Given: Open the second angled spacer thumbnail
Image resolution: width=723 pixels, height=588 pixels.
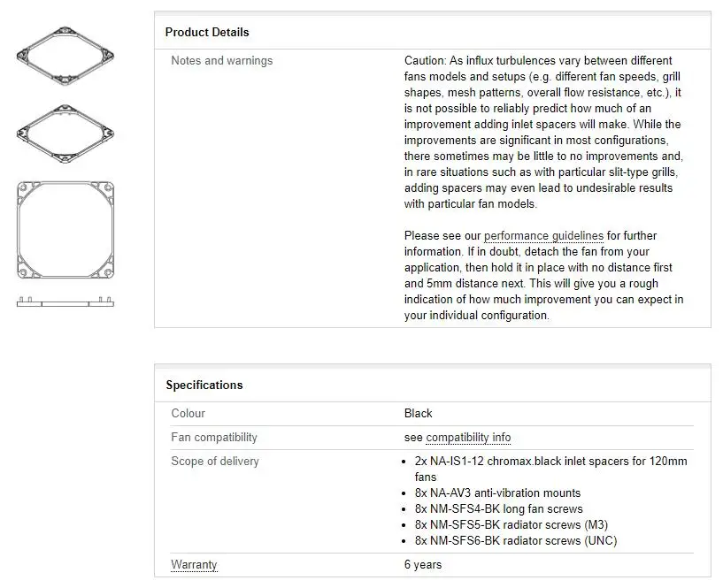Looking at the screenshot, I should click(65, 132).
